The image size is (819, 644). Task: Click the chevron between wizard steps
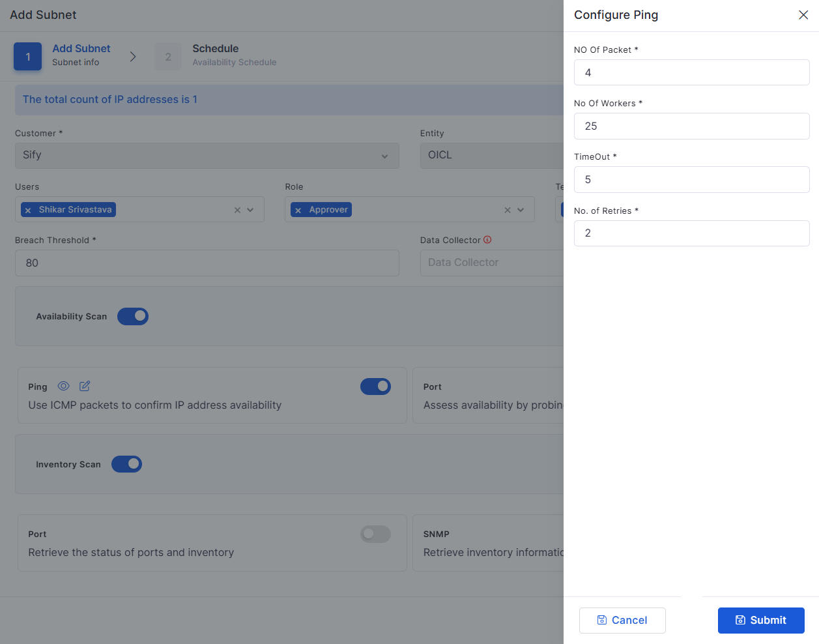(133, 57)
